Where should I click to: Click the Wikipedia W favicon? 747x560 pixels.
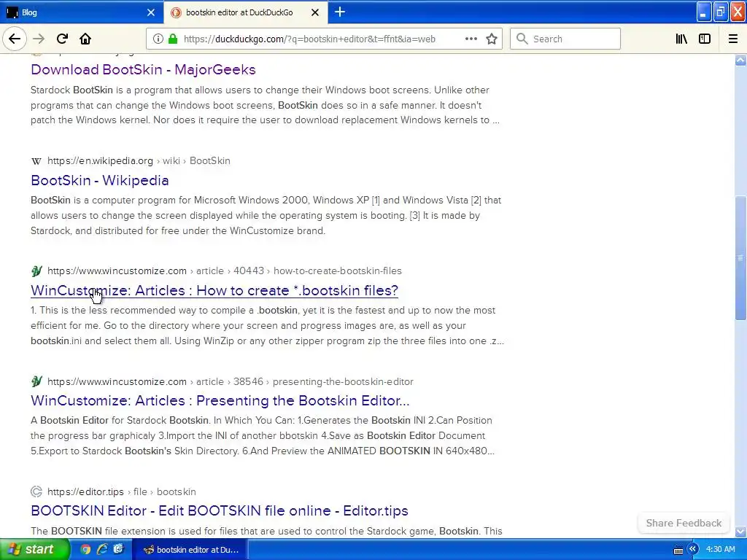(x=36, y=161)
